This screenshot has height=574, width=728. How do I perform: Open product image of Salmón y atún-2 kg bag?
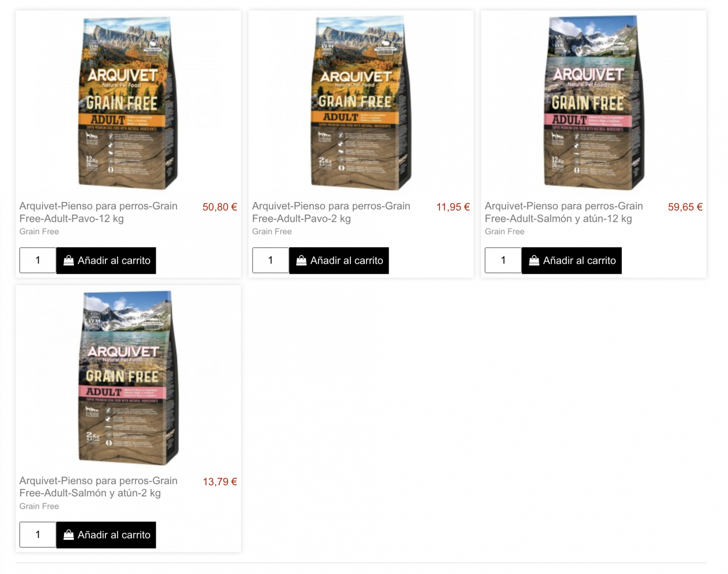click(x=128, y=377)
